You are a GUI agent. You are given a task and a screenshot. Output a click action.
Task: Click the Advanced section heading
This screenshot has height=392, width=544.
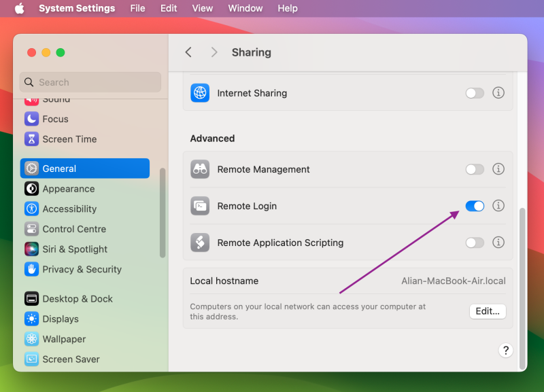(212, 139)
